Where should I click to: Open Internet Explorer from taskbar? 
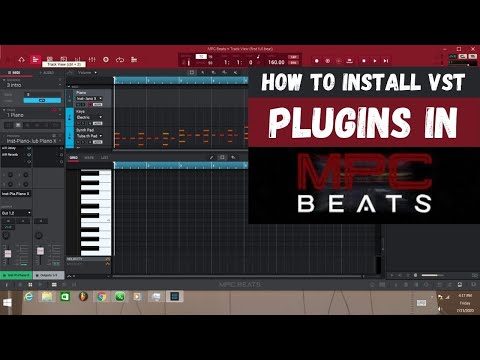coord(29,296)
